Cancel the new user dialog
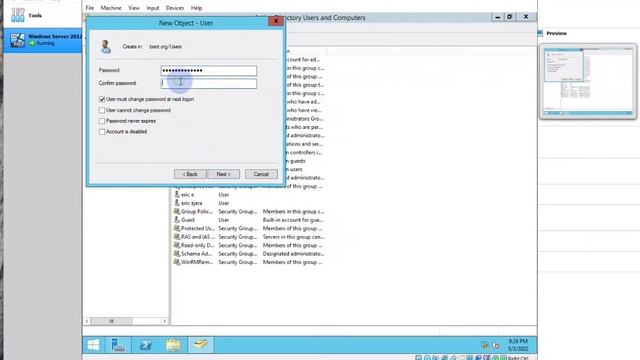Image resolution: width=640 pixels, height=360 pixels. coord(261,174)
